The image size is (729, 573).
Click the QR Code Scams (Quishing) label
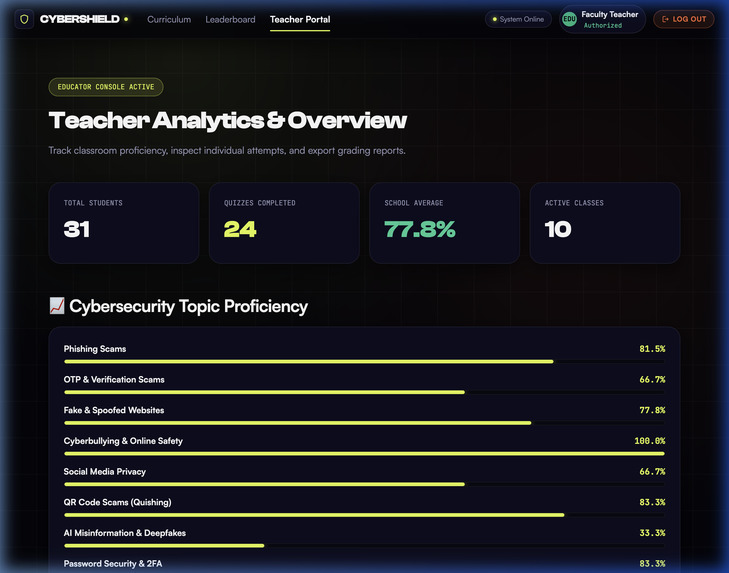(118, 502)
